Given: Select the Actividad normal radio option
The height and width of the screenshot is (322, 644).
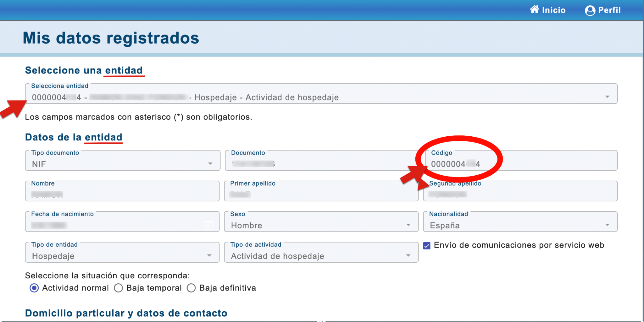Looking at the screenshot, I should 34,288.
